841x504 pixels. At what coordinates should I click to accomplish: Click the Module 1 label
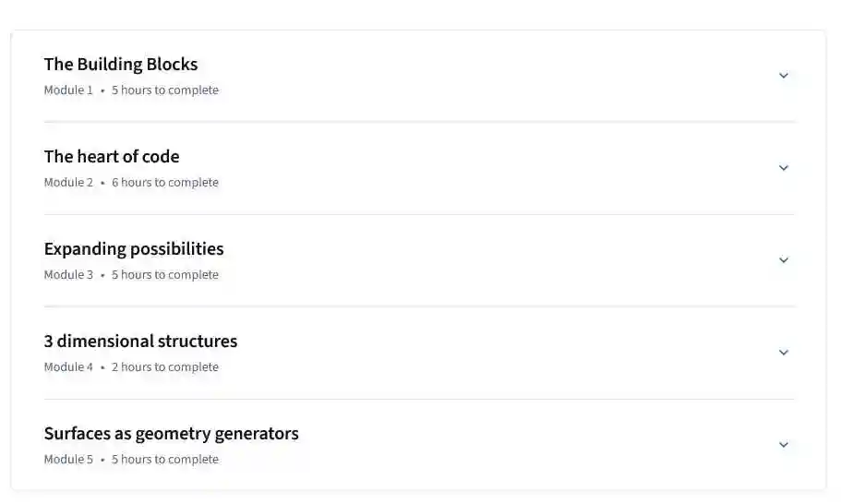[x=68, y=90]
